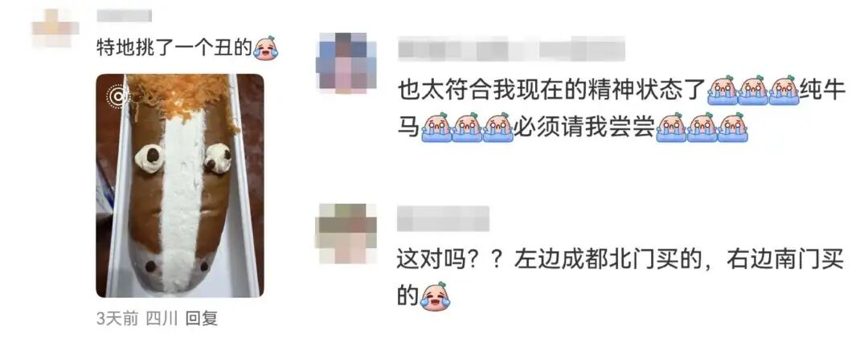Click blurred username above 也太符合我现在 comment
The height and width of the screenshot is (346, 868).
(511, 49)
